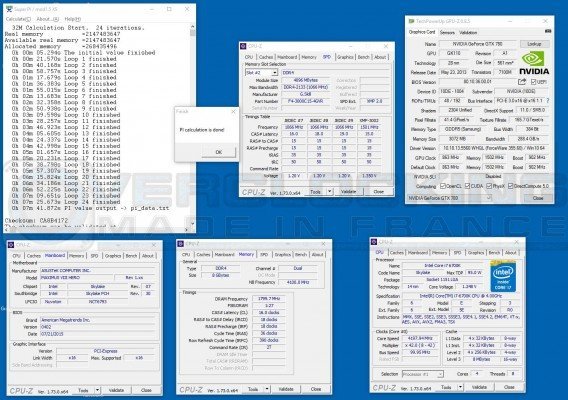Expand the Tools arrow in the CPU window
Viewport: 568px width, 400px height.
click(460, 387)
